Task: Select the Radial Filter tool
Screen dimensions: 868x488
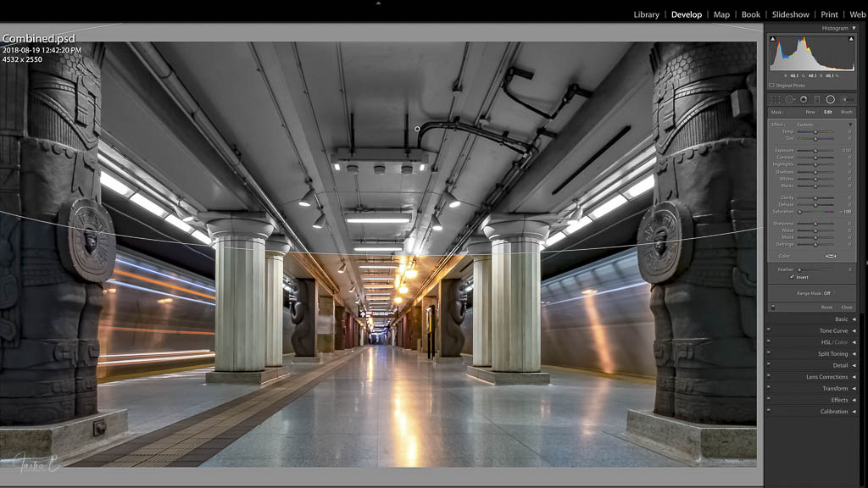Action: point(831,100)
